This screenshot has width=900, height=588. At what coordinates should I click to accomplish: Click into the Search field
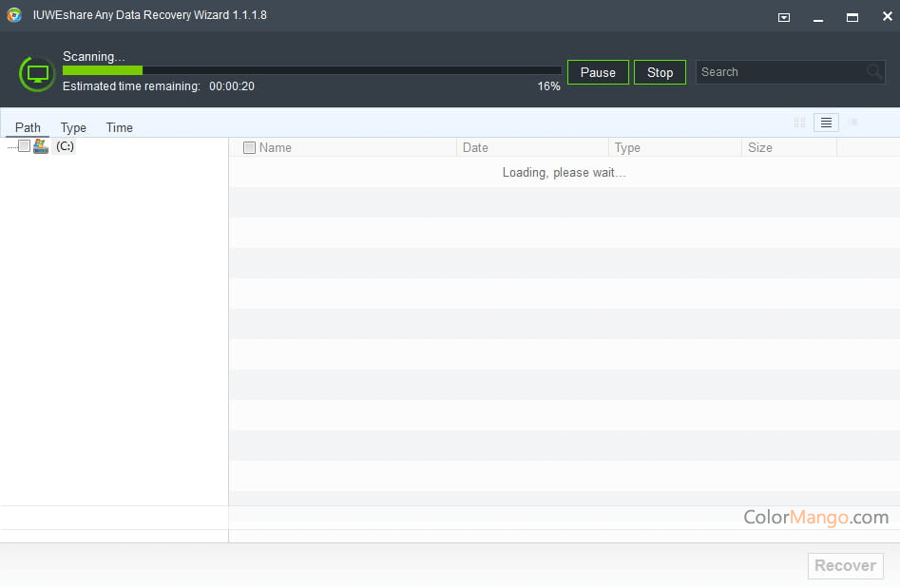click(779, 72)
